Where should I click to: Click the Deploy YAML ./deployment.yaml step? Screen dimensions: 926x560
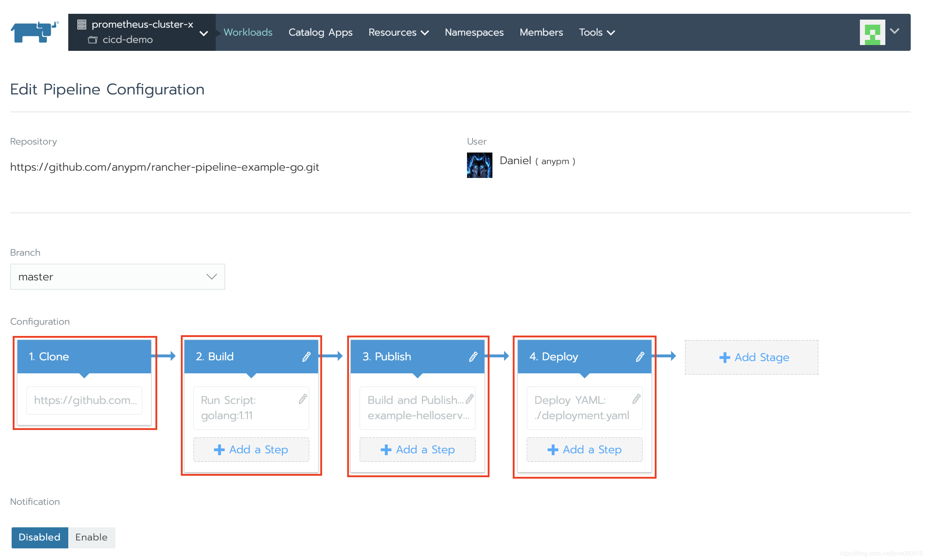(x=584, y=408)
